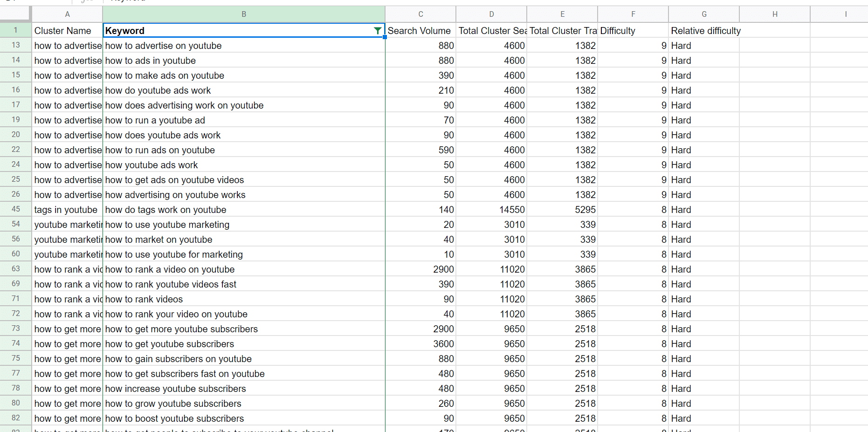Click search volume 20 in row 54

click(x=420, y=225)
